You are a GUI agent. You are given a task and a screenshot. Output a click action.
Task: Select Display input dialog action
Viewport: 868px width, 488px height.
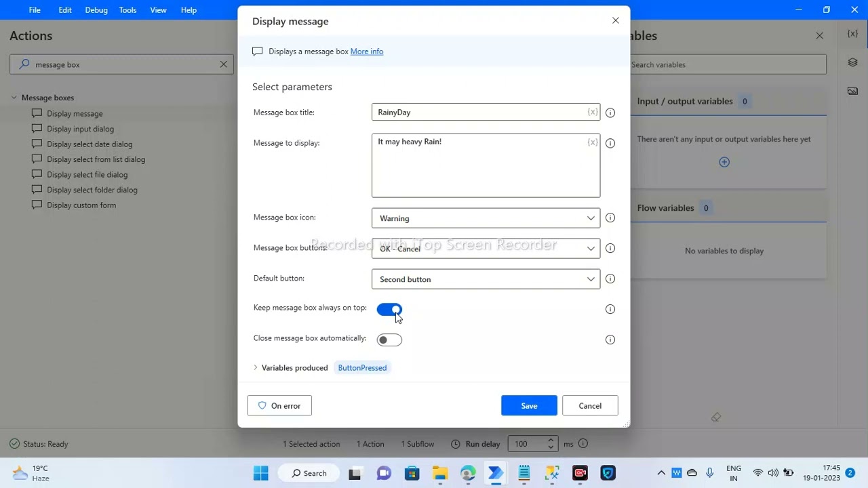coord(80,129)
